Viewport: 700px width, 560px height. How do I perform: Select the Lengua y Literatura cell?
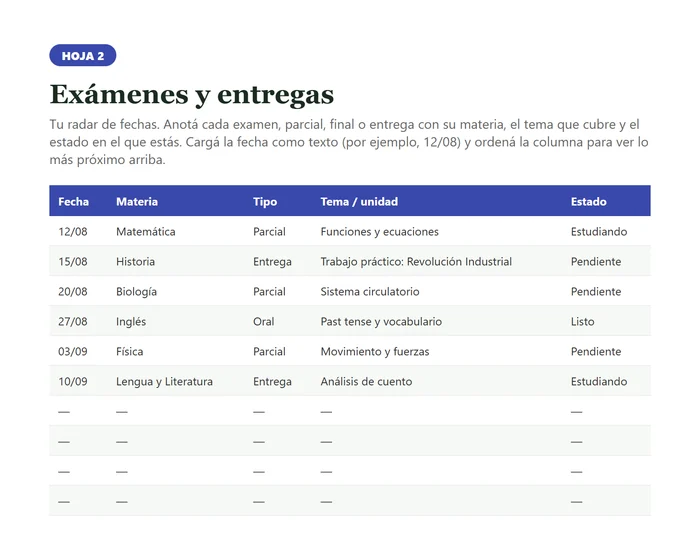(164, 381)
